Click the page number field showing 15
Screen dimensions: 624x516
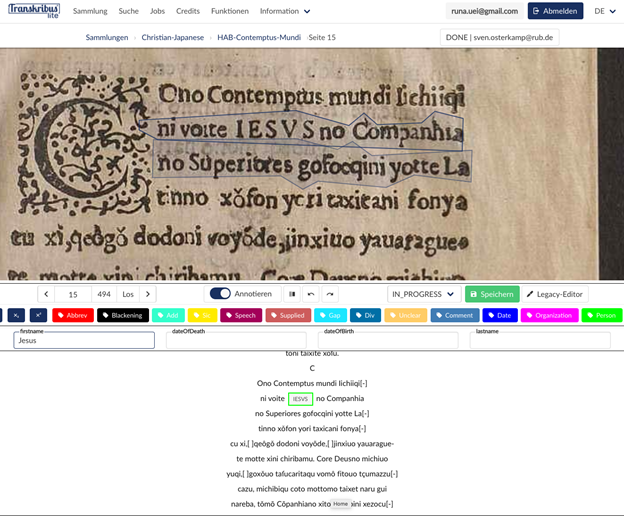pos(73,294)
